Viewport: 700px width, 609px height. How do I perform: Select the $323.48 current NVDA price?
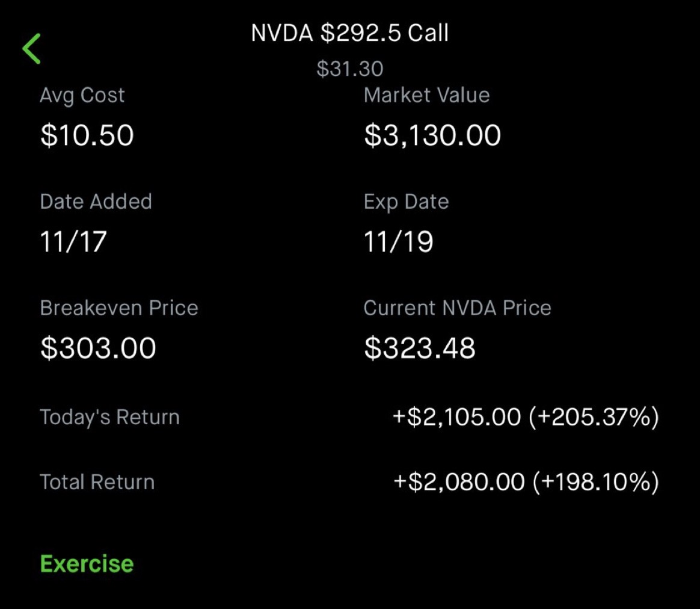point(419,348)
